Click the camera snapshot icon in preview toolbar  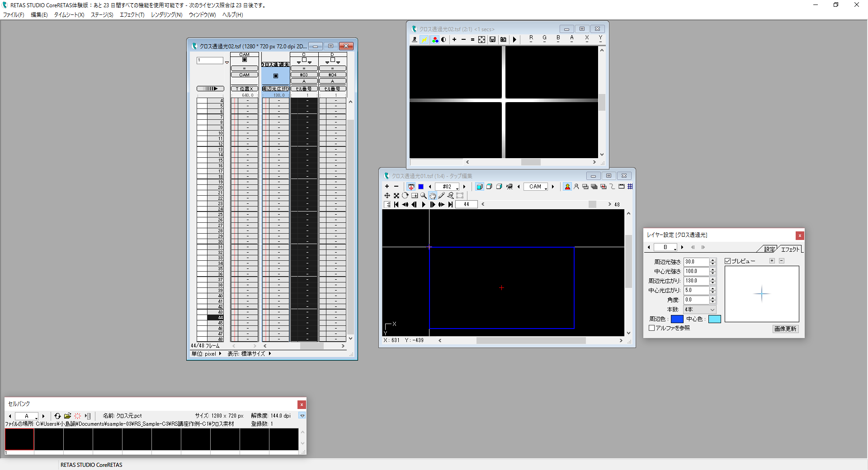pos(503,40)
